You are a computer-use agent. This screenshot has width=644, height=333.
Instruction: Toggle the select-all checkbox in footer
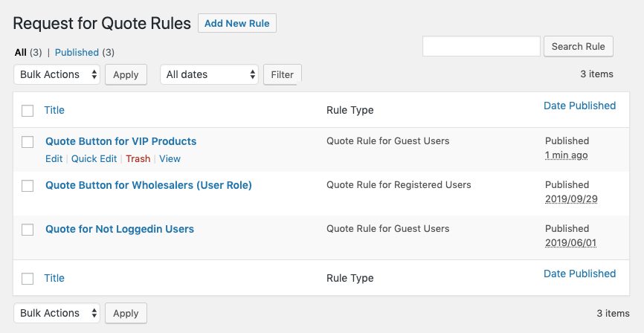[x=28, y=279]
